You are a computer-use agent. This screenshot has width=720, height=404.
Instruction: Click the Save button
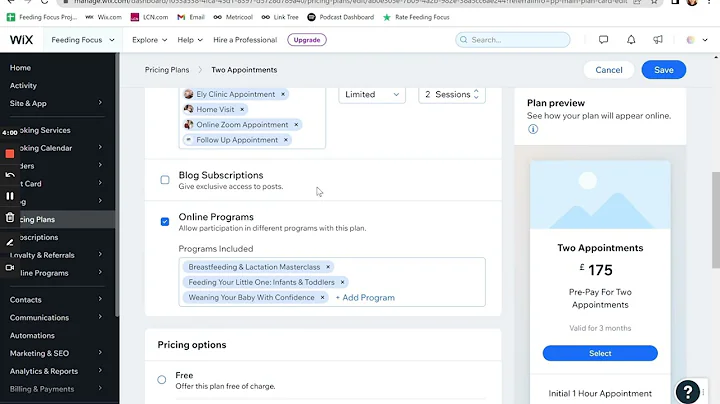(664, 70)
